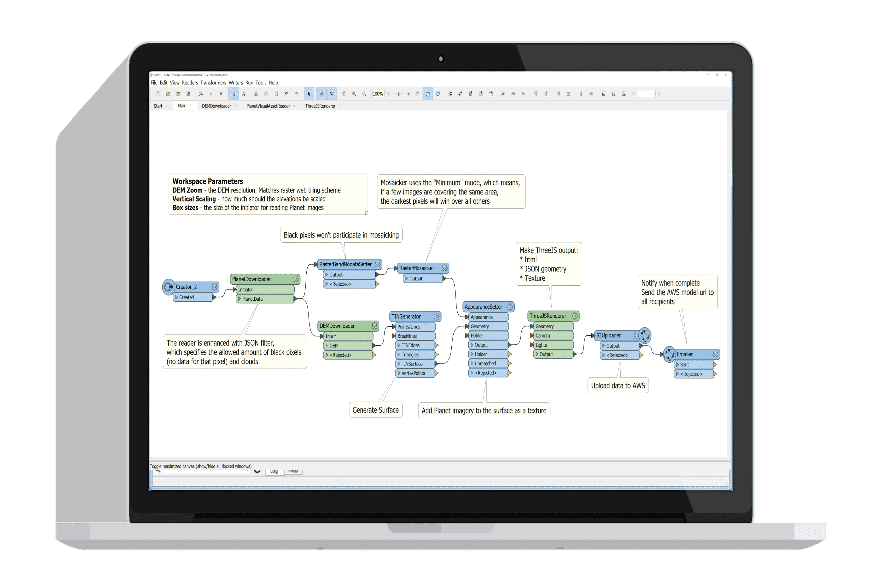
Task: Switch to the DEMDownloader tab
Action: [x=216, y=106]
